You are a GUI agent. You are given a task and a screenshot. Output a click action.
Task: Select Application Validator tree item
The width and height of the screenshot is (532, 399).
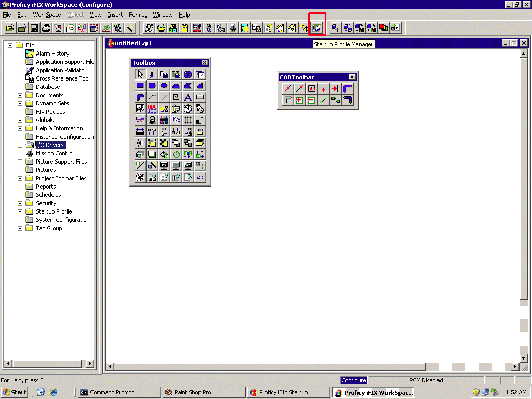61,70
